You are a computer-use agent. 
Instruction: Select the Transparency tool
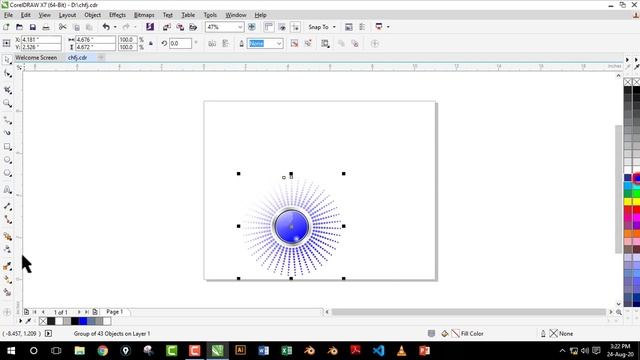pos(7,249)
